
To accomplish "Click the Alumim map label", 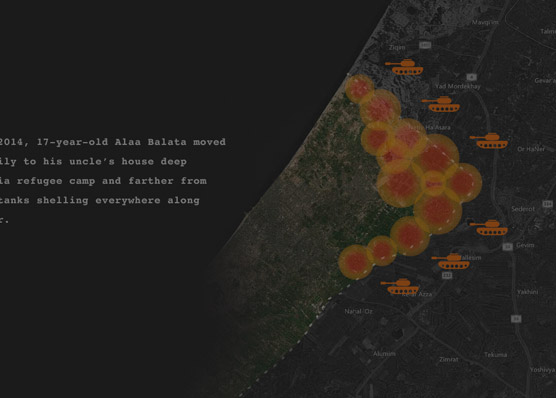I will [384, 354].
